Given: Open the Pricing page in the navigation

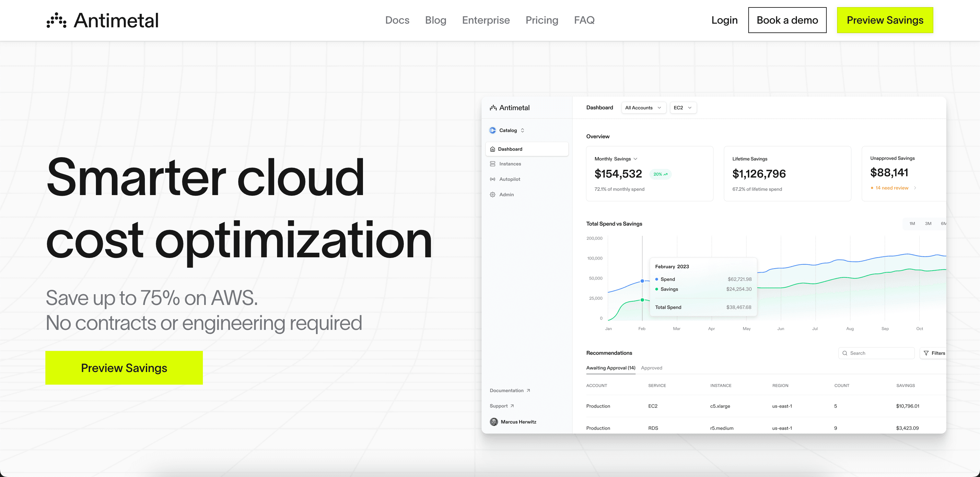Looking at the screenshot, I should coord(542,20).
